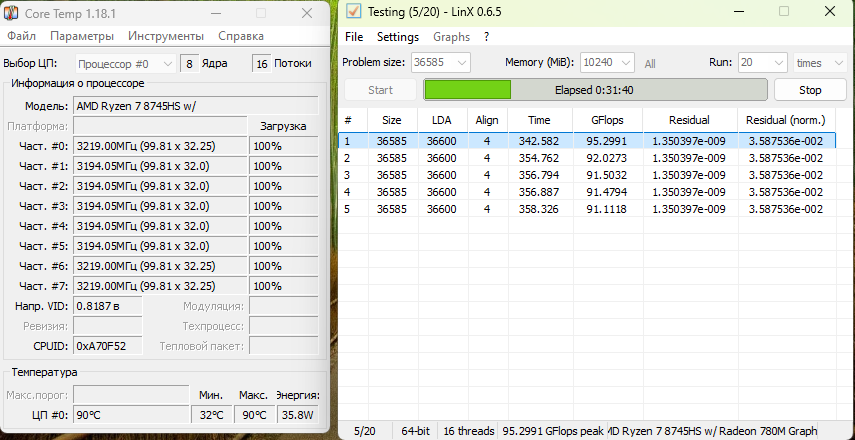Click the 100% load value for Част. #2

(284, 186)
